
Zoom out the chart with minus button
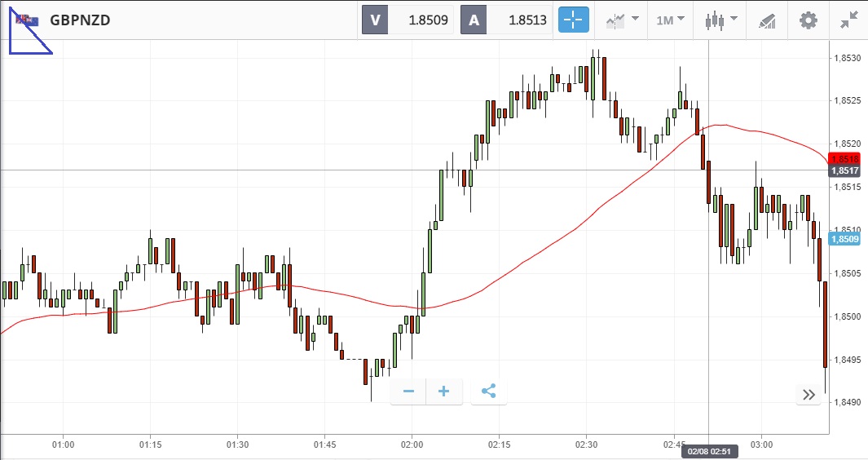coord(408,391)
